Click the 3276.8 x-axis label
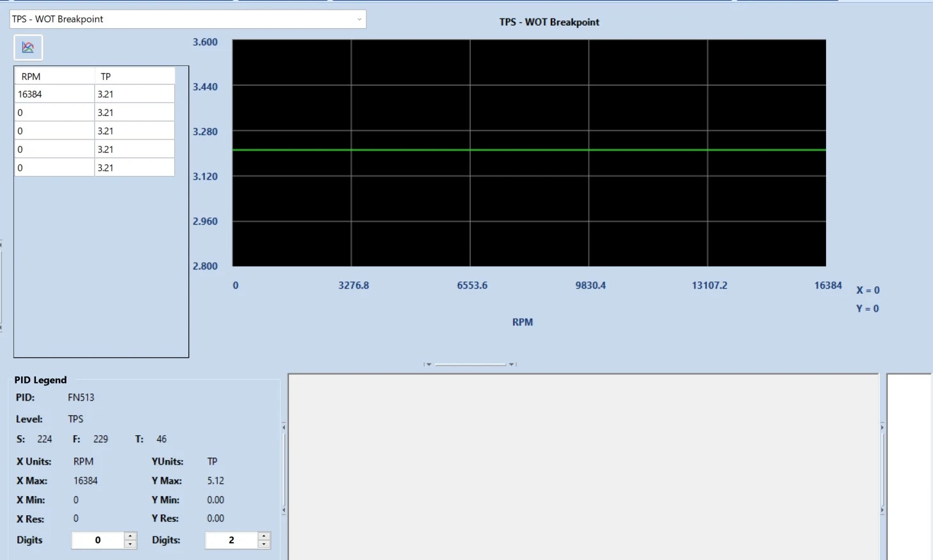Screen dimensions: 933x560 pyautogui.click(x=353, y=285)
